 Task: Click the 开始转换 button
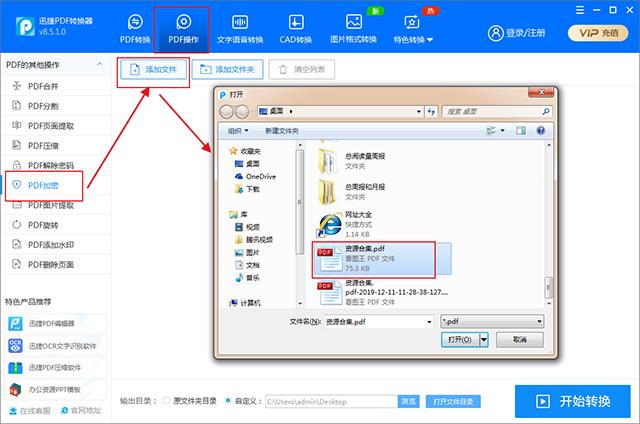click(572, 401)
